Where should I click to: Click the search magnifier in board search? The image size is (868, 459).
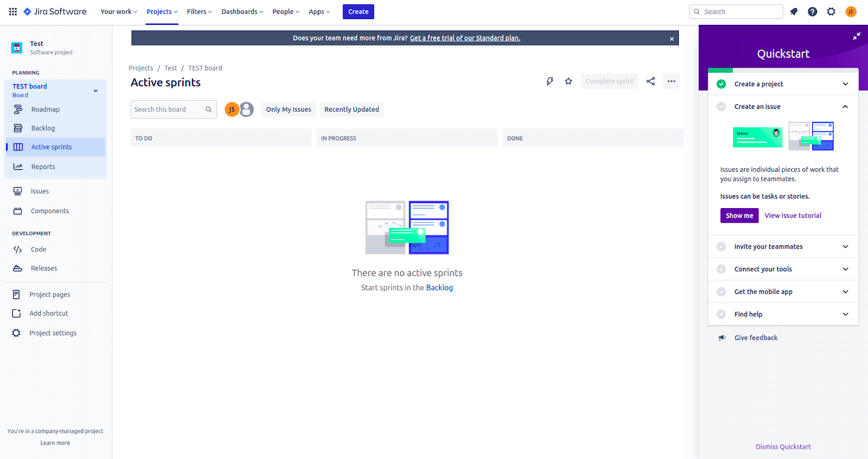pos(209,109)
